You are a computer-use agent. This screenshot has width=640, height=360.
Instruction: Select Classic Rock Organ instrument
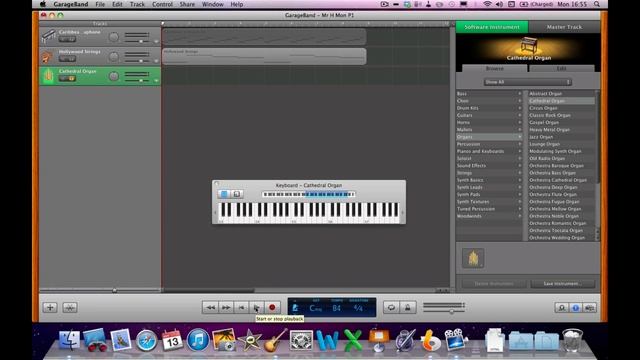coord(561,115)
